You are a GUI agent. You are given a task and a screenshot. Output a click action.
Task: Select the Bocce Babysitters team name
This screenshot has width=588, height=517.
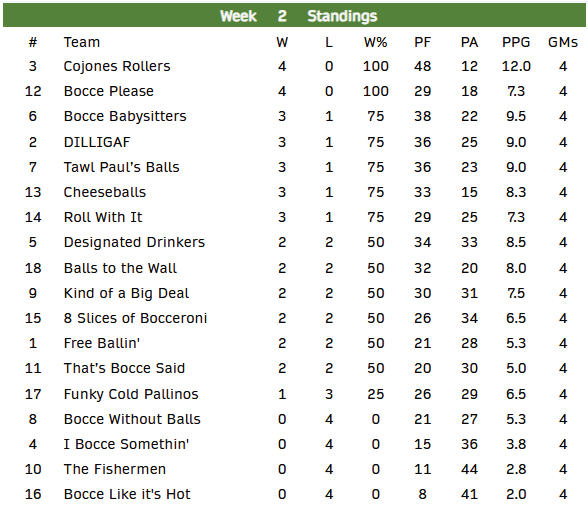tap(125, 116)
